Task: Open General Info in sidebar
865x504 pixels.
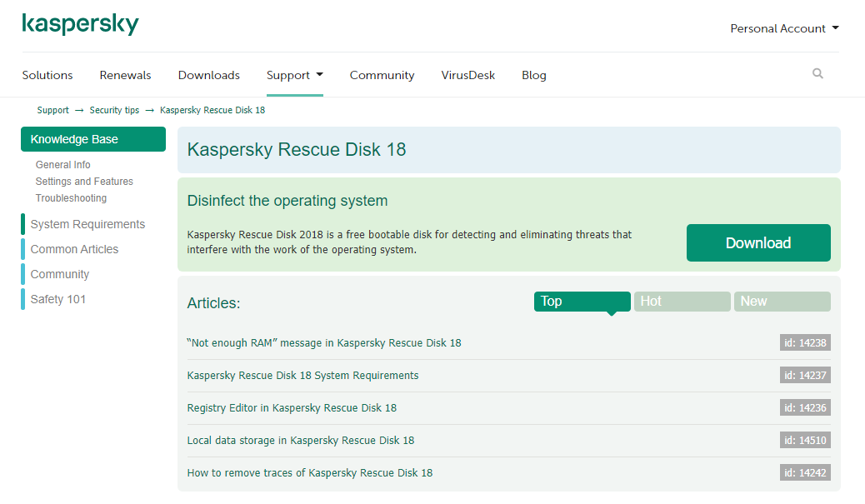Action: [x=62, y=165]
